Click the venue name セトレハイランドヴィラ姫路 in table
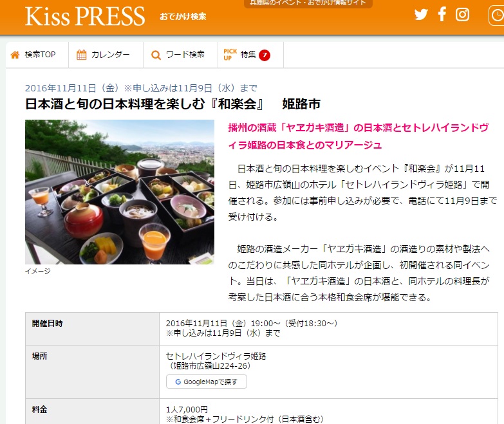 coord(216,356)
